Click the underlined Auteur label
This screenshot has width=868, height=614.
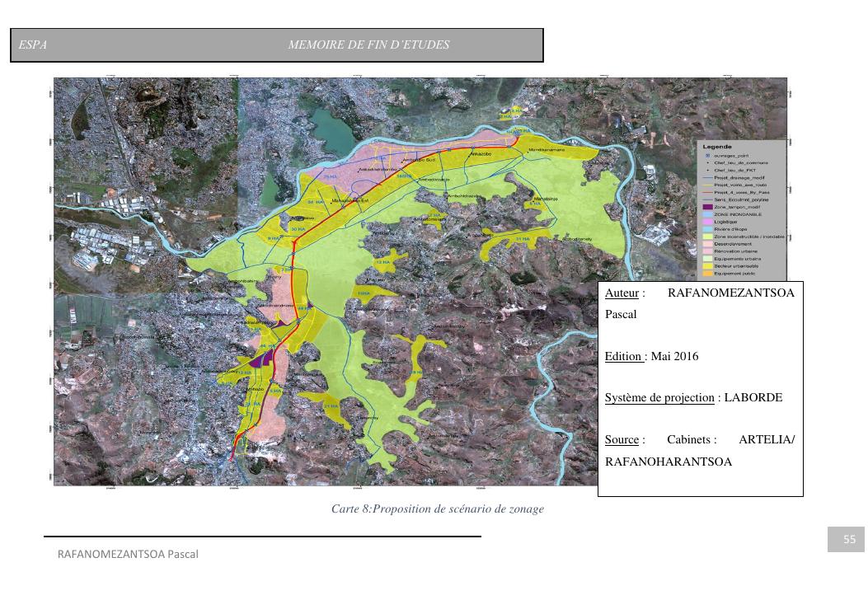click(622, 293)
